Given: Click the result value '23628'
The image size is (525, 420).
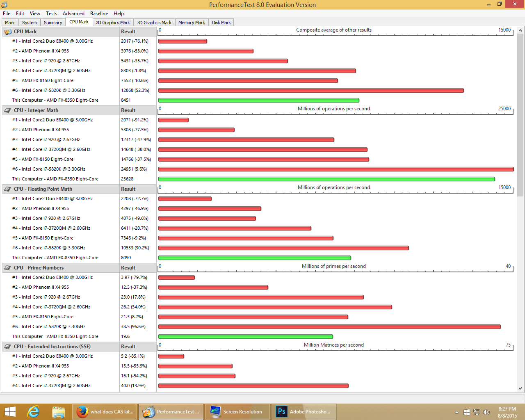Looking at the screenshot, I should point(127,179).
